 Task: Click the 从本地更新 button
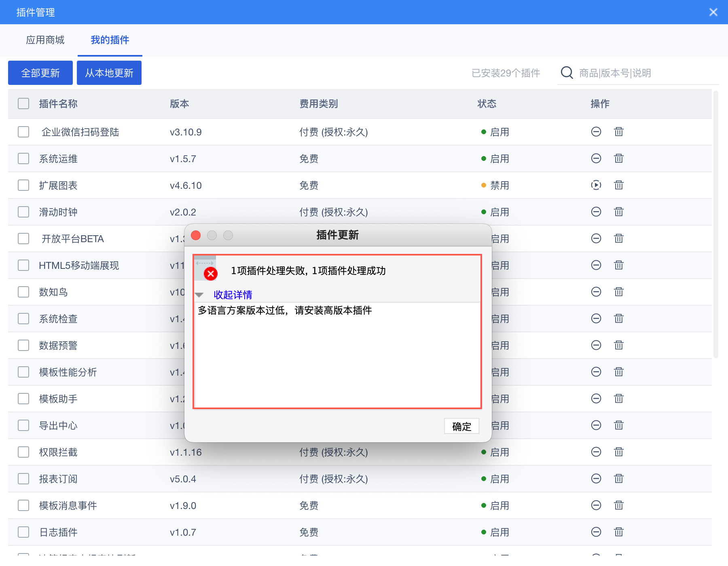[x=109, y=73]
